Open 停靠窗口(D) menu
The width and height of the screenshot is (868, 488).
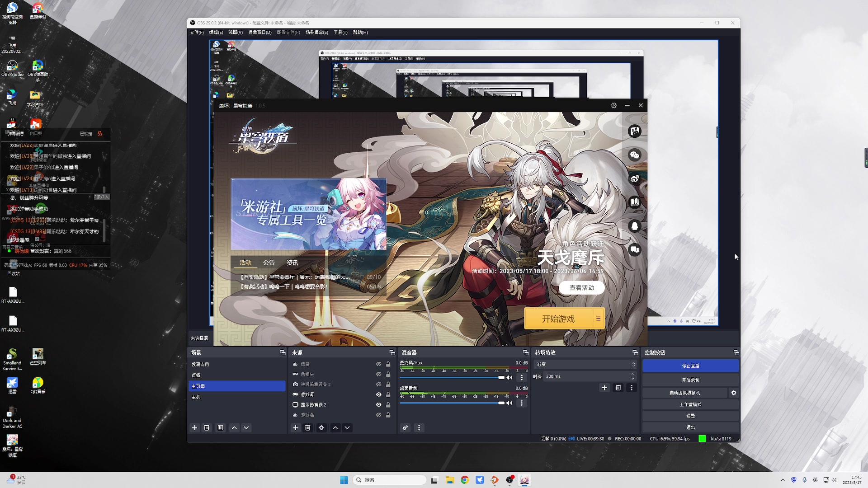tap(260, 33)
